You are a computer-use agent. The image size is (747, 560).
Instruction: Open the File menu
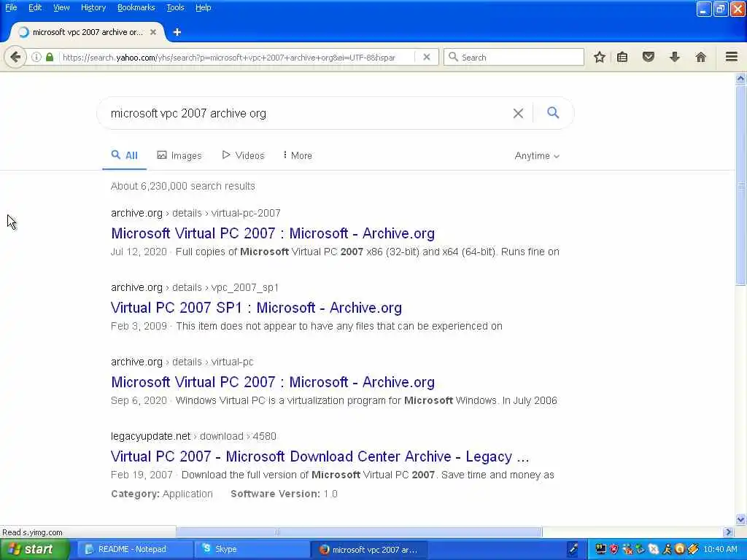click(x=11, y=7)
